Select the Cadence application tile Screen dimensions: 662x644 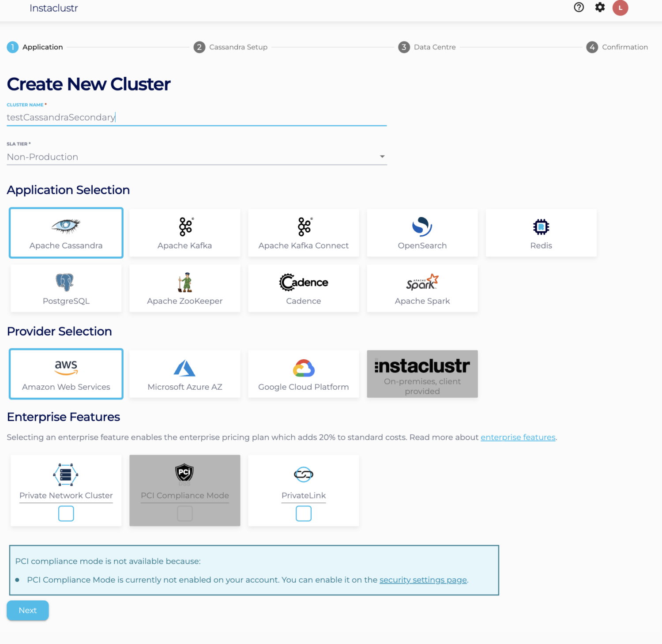pyautogui.click(x=303, y=288)
